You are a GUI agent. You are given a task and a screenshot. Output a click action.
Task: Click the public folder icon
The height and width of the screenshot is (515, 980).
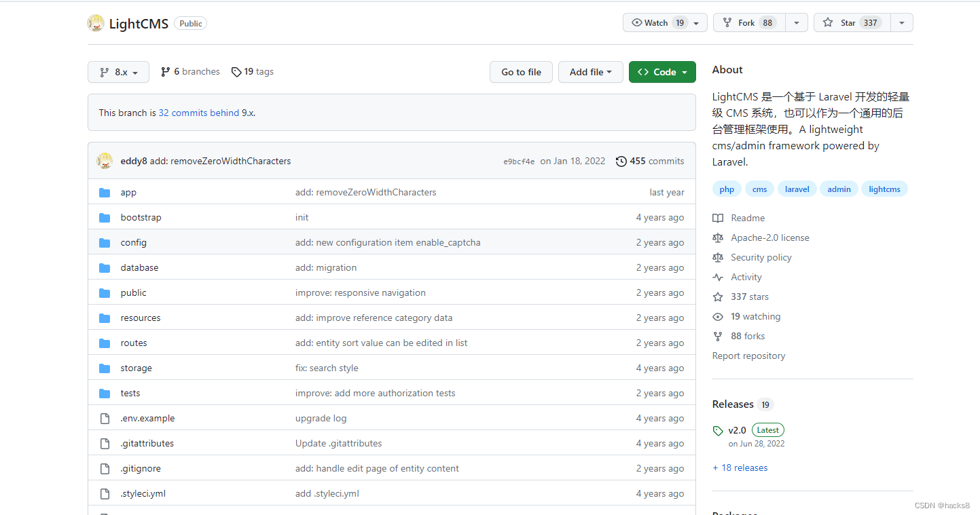(x=105, y=293)
